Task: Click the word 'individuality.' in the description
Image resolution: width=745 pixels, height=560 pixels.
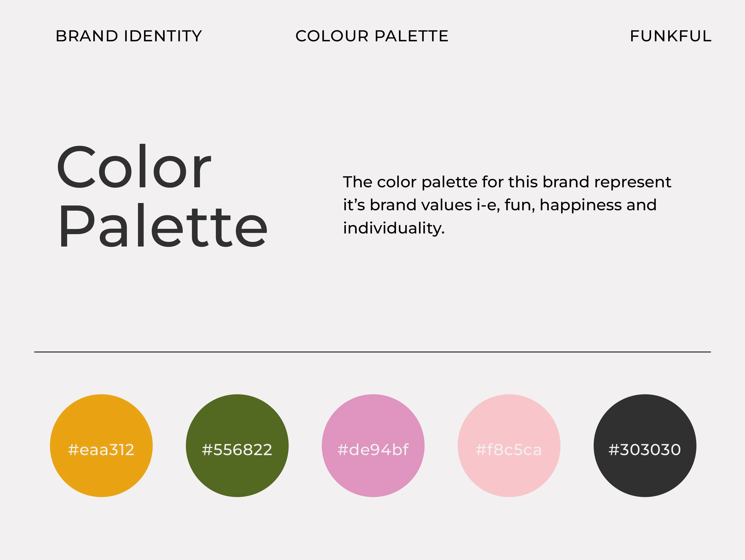Action: 394,228
